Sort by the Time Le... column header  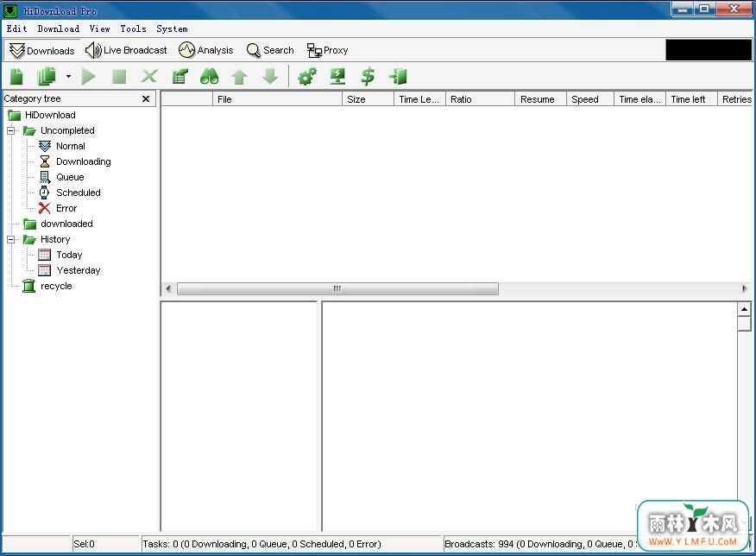(x=419, y=99)
